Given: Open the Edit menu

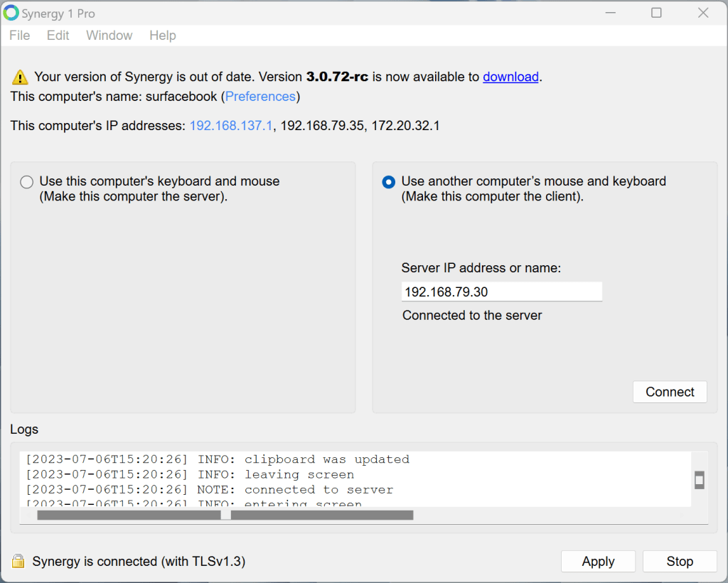Looking at the screenshot, I should click(x=58, y=36).
